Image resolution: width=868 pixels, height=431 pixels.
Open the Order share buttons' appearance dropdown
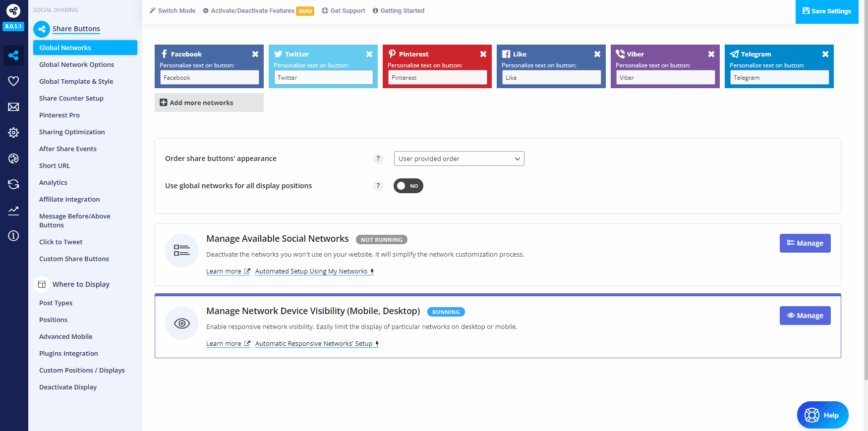459,159
